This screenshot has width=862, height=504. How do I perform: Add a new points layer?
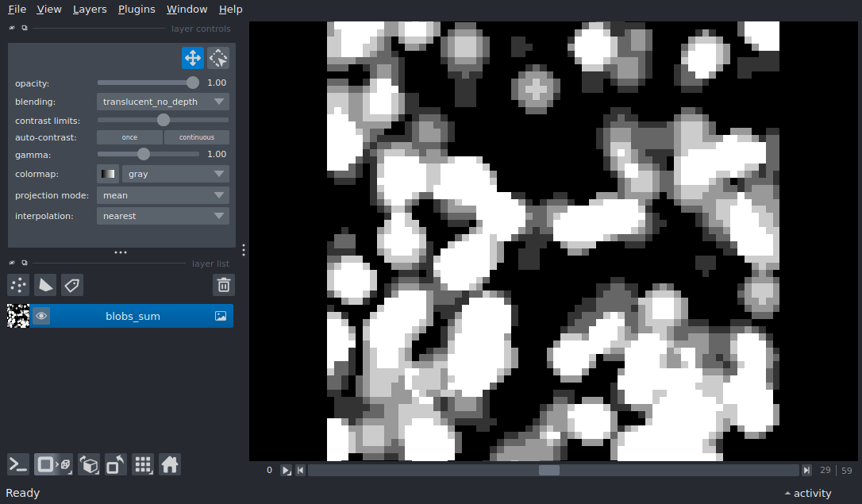[18, 285]
